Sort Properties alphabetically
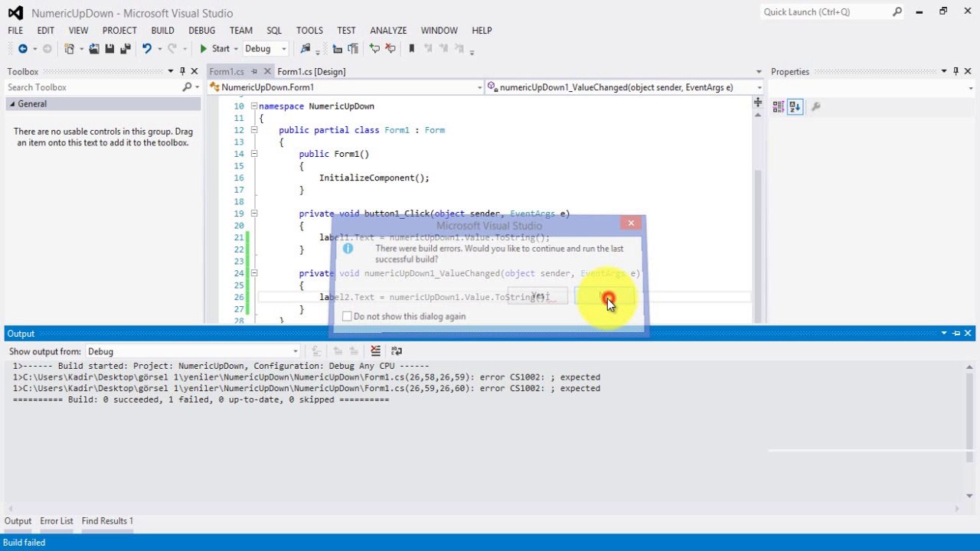This screenshot has height=551, width=980. pos(794,107)
